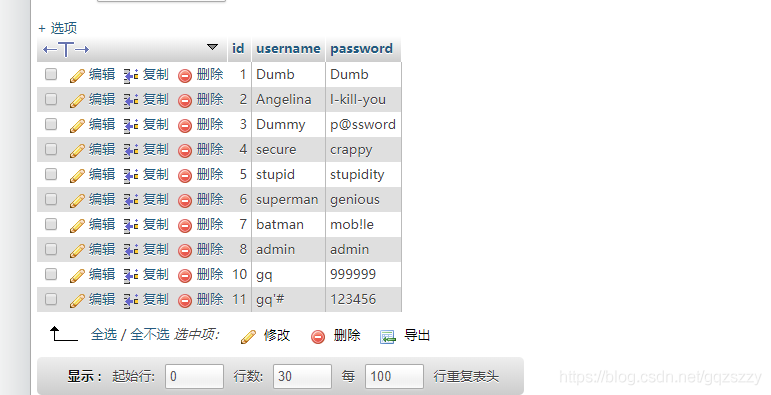Click the bottom pencil icon beside 修改

(248, 337)
